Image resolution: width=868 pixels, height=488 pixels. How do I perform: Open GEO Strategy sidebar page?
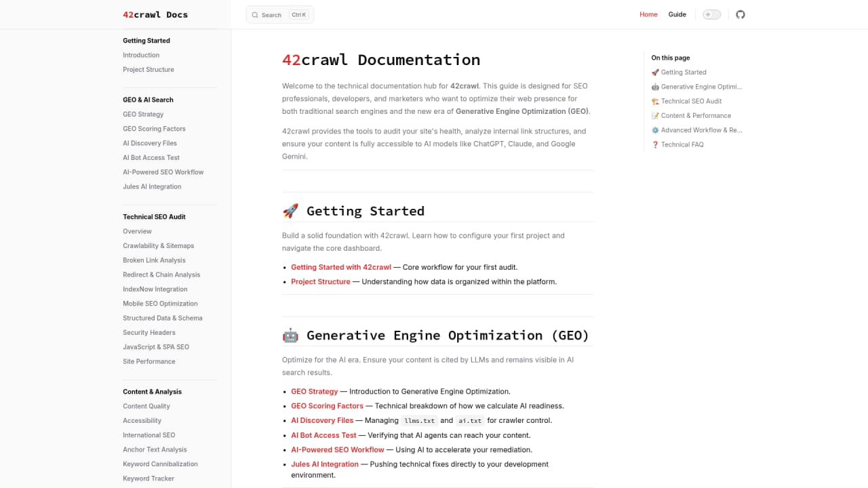(143, 115)
